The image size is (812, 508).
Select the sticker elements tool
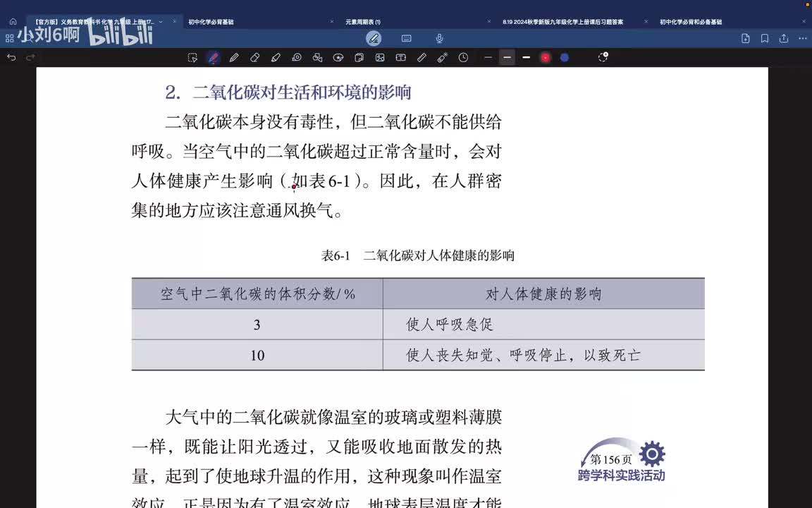[338, 58]
